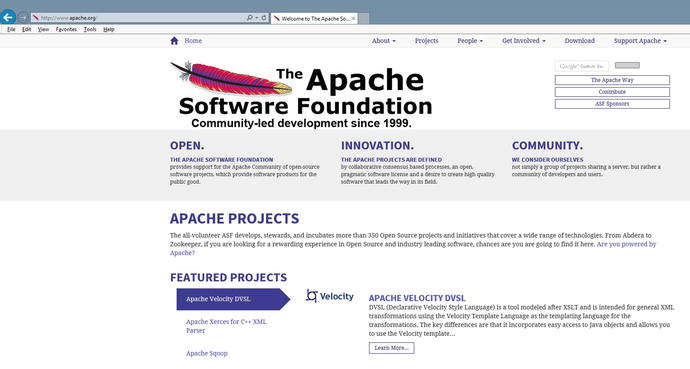This screenshot has width=690, height=369.
Task: Click the Google custom search field
Action: (582, 66)
